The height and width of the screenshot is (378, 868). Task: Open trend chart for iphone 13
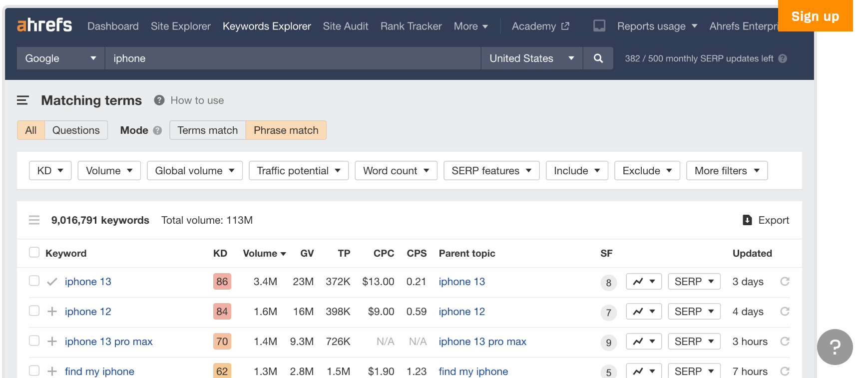(644, 282)
